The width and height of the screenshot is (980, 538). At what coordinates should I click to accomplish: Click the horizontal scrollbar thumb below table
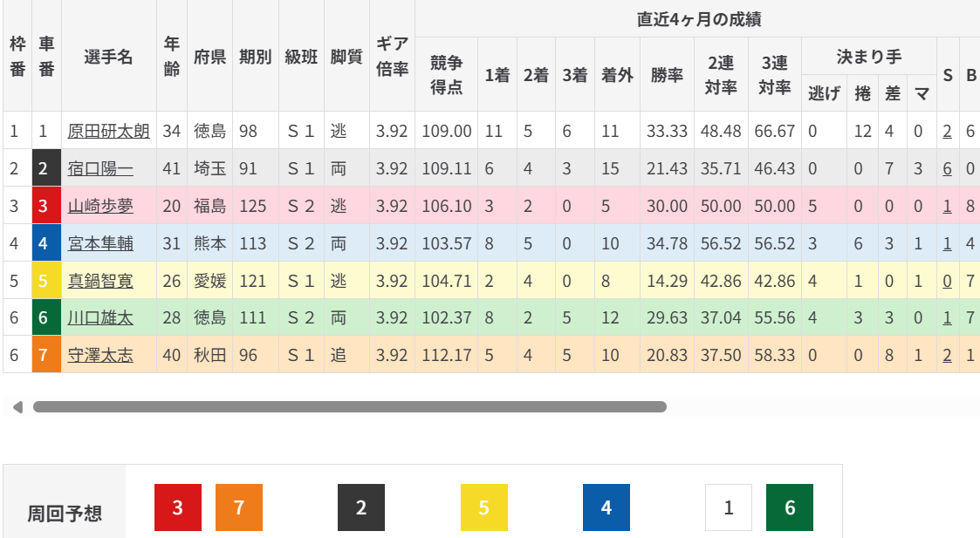click(x=349, y=406)
